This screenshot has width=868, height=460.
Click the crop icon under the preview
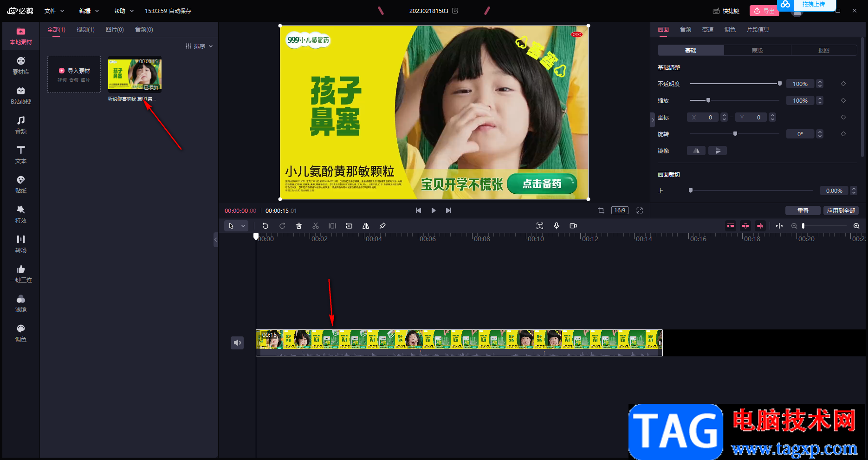pos(601,210)
